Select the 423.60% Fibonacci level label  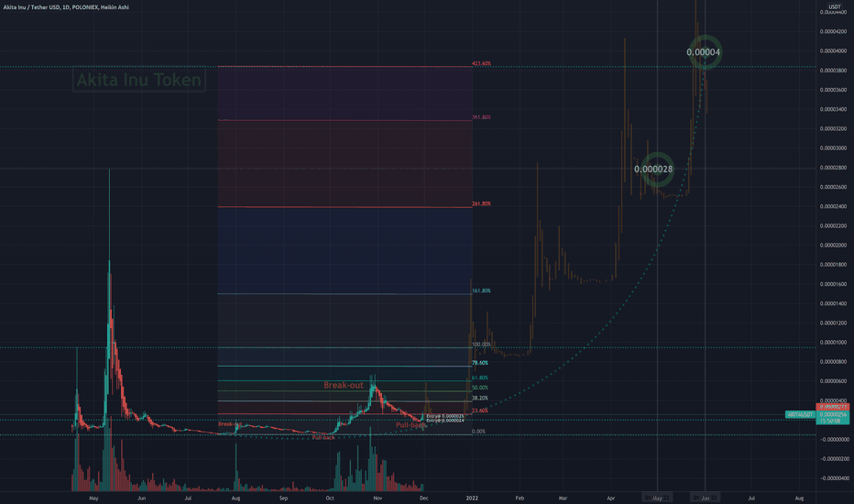coord(481,64)
